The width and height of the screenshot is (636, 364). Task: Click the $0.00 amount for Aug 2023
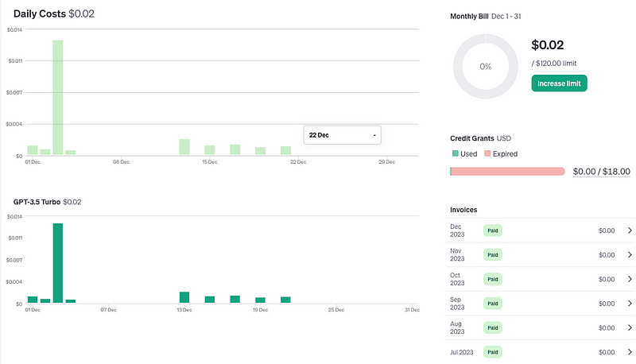(x=607, y=328)
